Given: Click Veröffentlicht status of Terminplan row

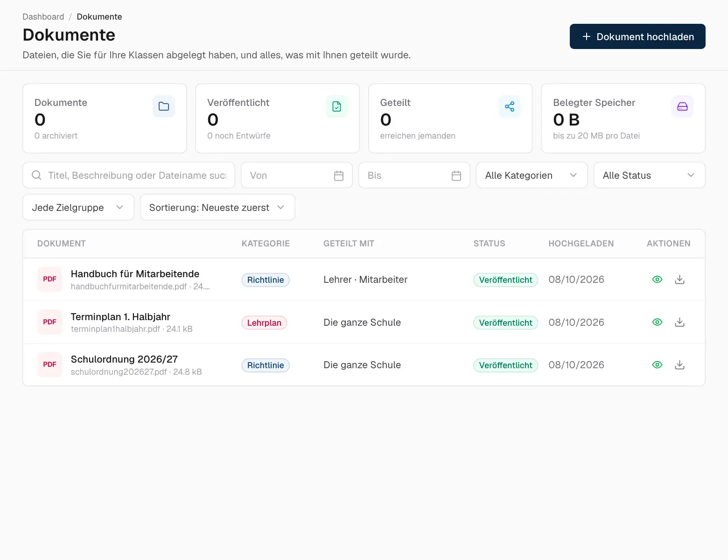Looking at the screenshot, I should tap(505, 323).
